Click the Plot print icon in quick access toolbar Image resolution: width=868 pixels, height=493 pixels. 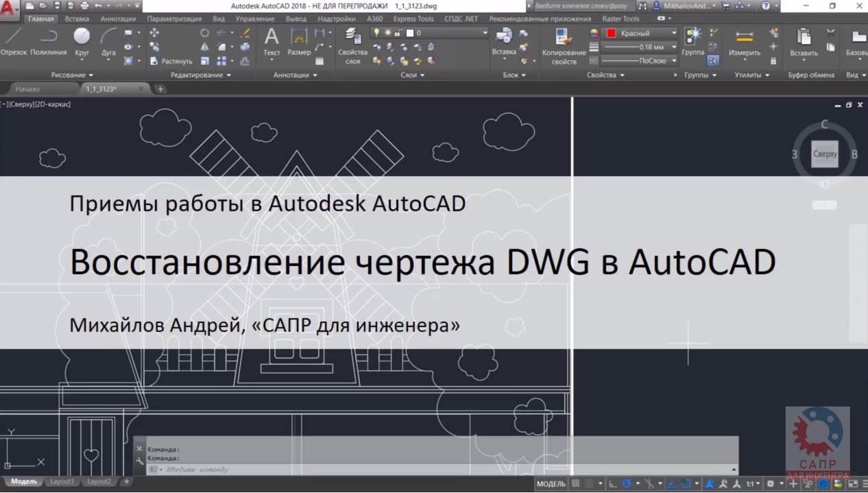point(84,5)
